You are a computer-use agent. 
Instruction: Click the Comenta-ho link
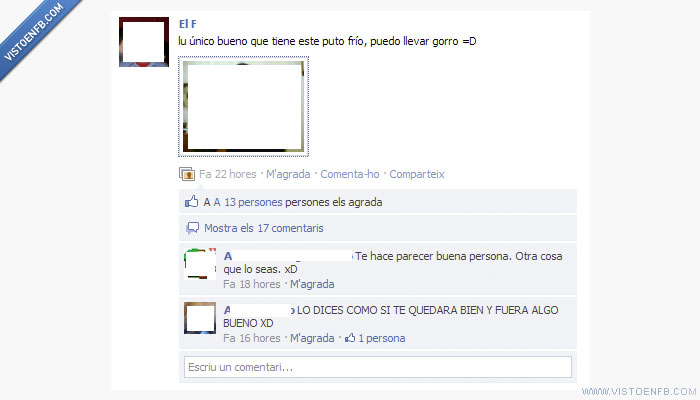(x=350, y=174)
